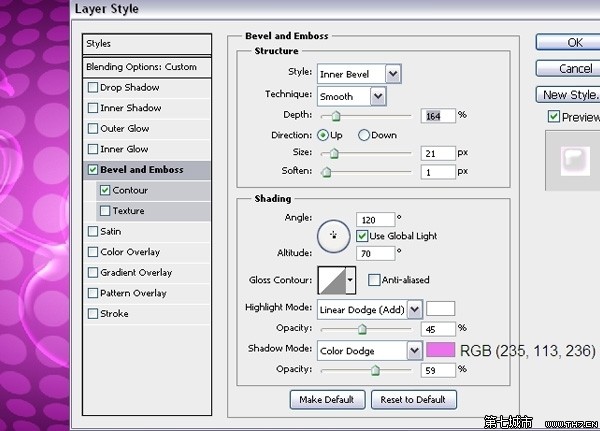Toggle Use Global Light checkbox
The width and height of the screenshot is (600, 431).
click(x=363, y=235)
